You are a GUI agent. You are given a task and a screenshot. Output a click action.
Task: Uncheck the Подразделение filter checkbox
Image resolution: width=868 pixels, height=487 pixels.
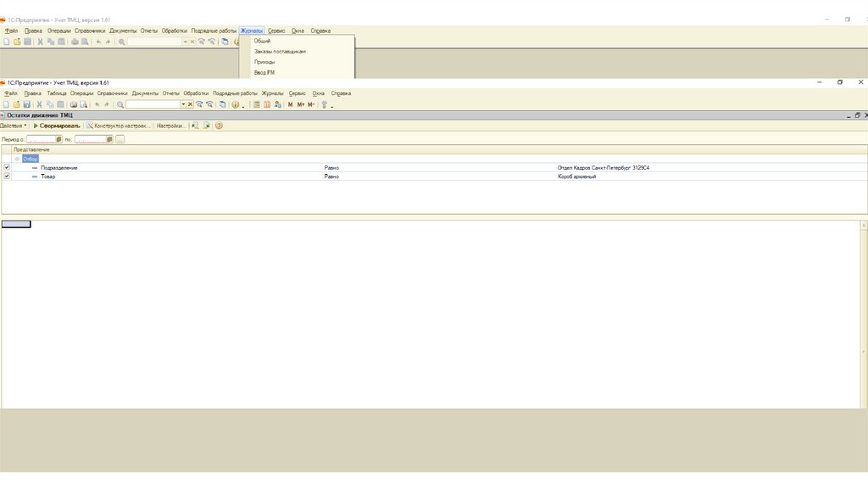(x=8, y=168)
